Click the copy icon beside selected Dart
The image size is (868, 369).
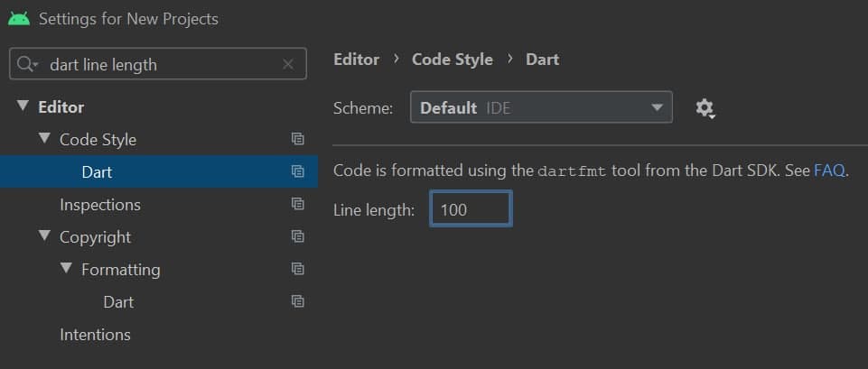click(297, 172)
